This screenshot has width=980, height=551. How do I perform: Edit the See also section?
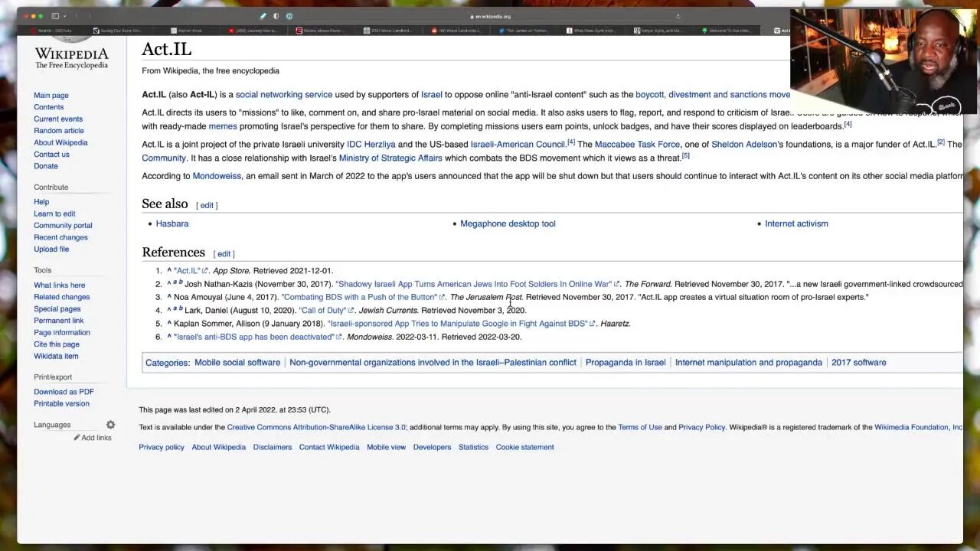tap(207, 206)
